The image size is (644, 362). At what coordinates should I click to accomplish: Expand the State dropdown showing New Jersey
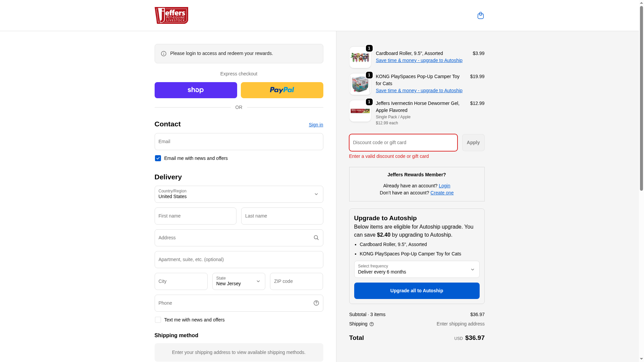(238, 282)
